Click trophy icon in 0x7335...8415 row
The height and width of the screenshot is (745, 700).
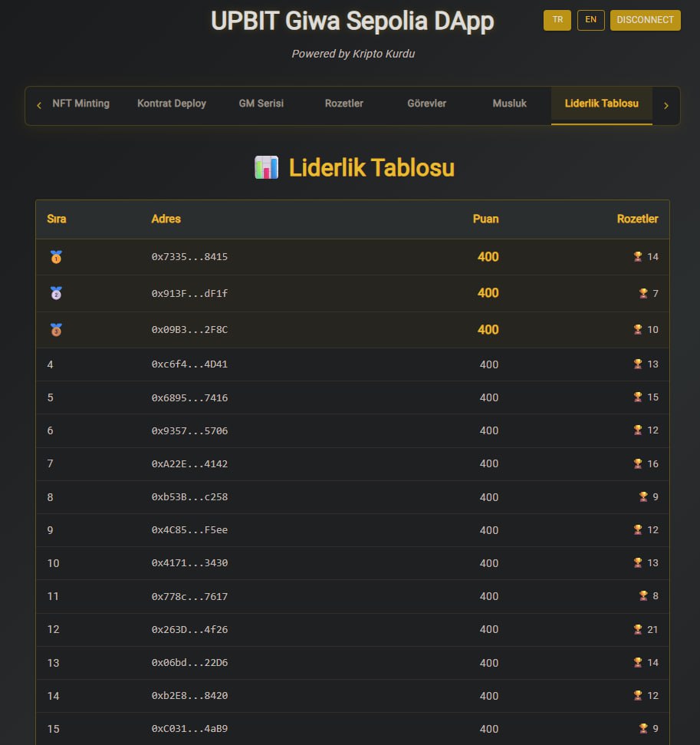(638, 256)
